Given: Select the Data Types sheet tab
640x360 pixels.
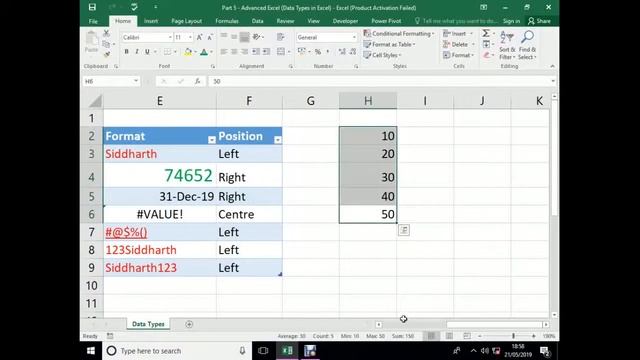Looking at the screenshot, I should coord(148,324).
